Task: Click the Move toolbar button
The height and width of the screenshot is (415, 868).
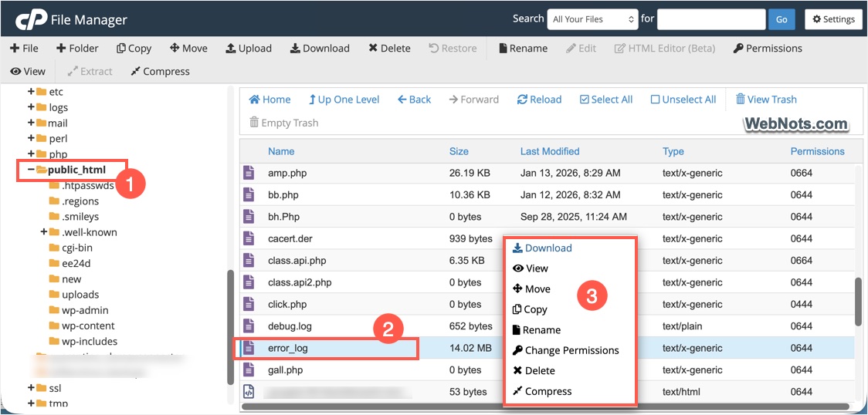Action: click(x=188, y=49)
